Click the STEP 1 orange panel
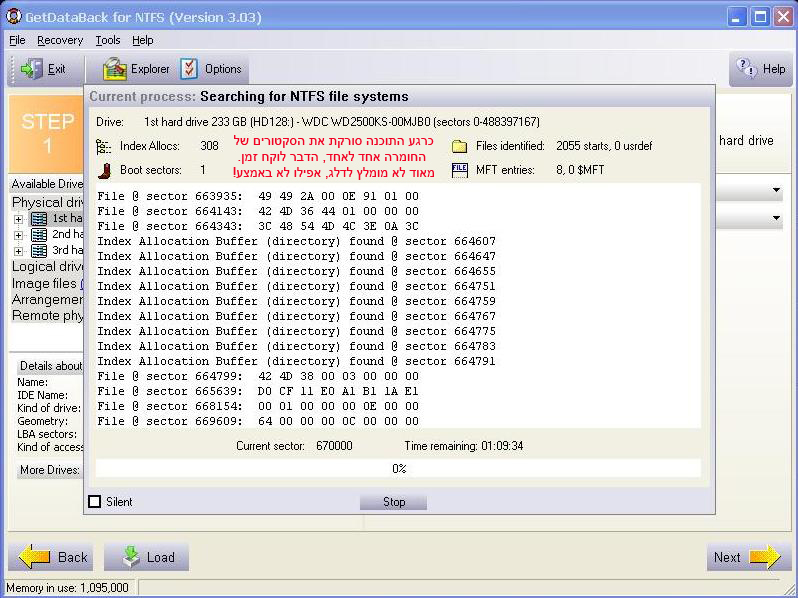The height and width of the screenshot is (598, 798). coord(47,134)
